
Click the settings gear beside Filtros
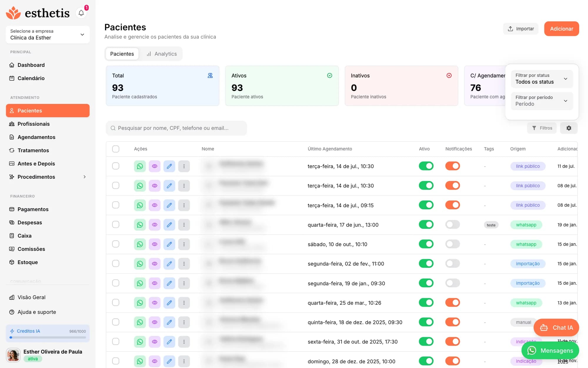pyautogui.click(x=569, y=128)
